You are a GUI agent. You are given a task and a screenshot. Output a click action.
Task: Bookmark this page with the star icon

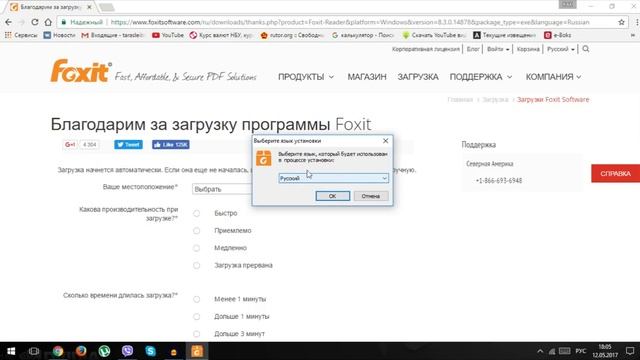click(621, 22)
